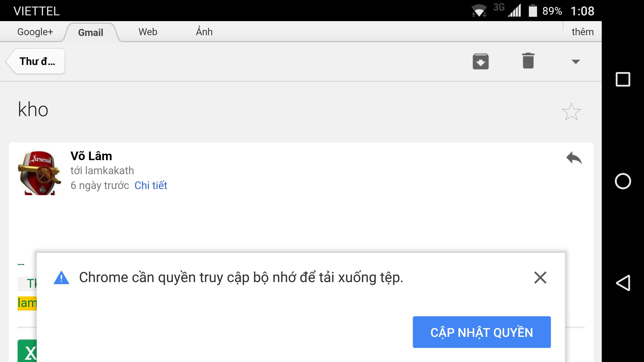Tap the Android recent apps square button
Screen dimensions: 644x362
point(623,79)
